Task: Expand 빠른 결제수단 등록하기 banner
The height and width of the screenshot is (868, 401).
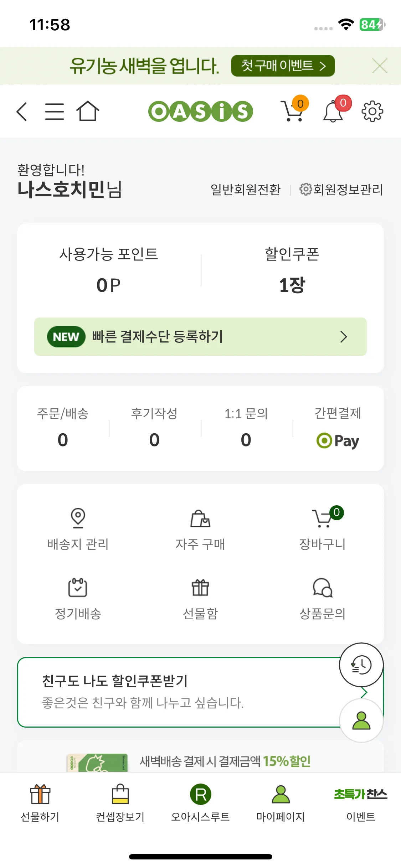Action: [200, 337]
